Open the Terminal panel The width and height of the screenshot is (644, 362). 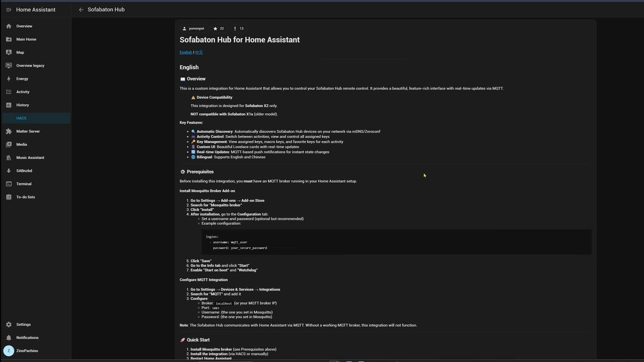tap(36, 184)
